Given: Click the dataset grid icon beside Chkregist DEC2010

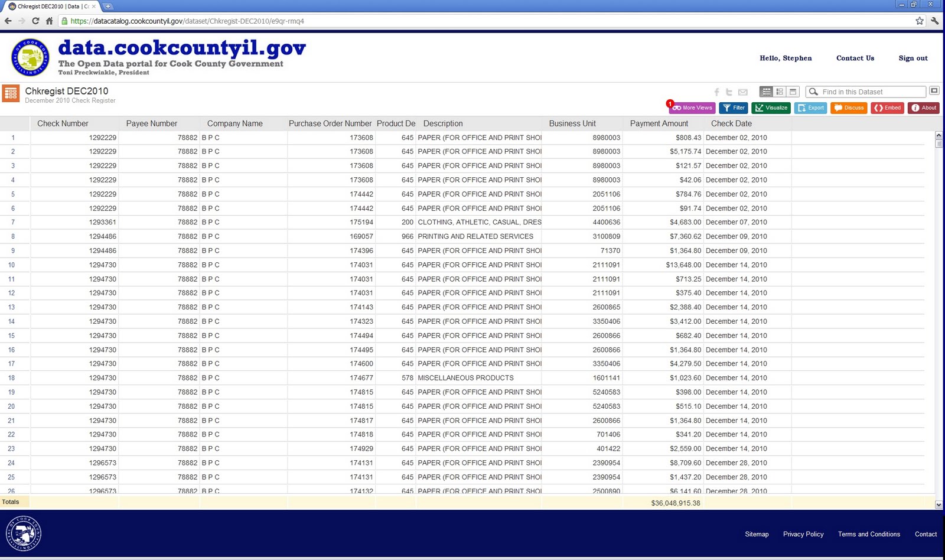Looking at the screenshot, I should coord(10,93).
